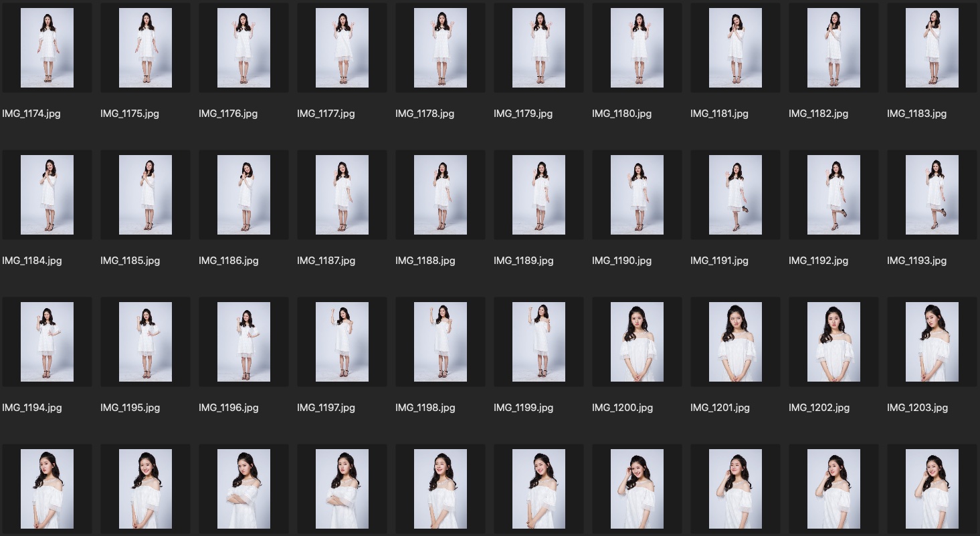Select the IMG_1180.jpg filename text
Viewport: 980px width, 536px height.
point(621,114)
